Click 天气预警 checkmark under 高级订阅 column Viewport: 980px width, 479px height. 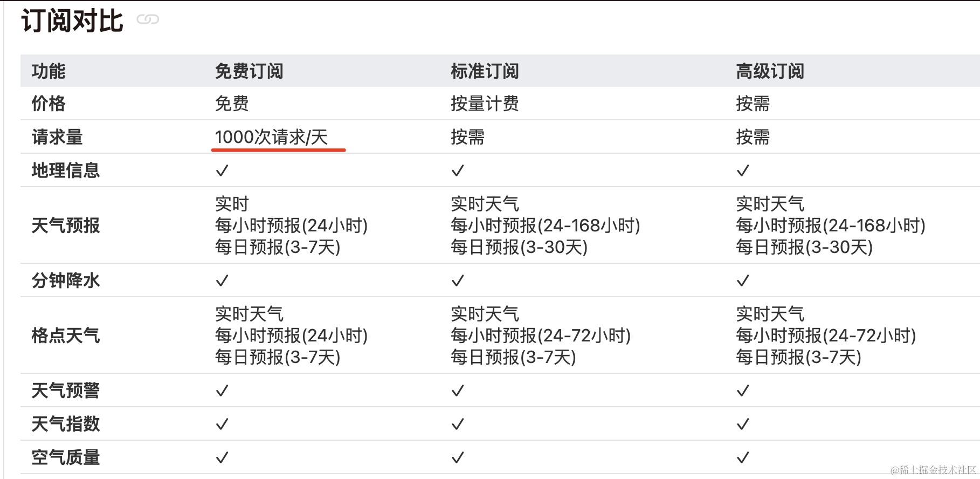[x=743, y=391]
